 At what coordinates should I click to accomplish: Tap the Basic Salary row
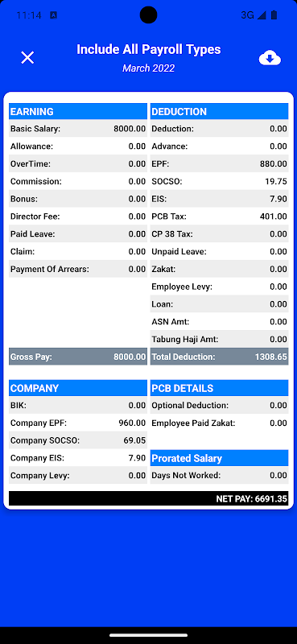[x=78, y=129]
